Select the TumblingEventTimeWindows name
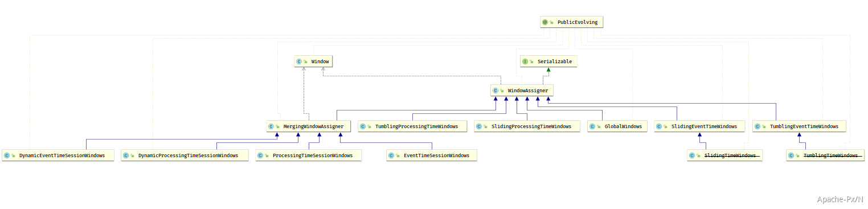This screenshot has height=209, width=868. point(804,126)
